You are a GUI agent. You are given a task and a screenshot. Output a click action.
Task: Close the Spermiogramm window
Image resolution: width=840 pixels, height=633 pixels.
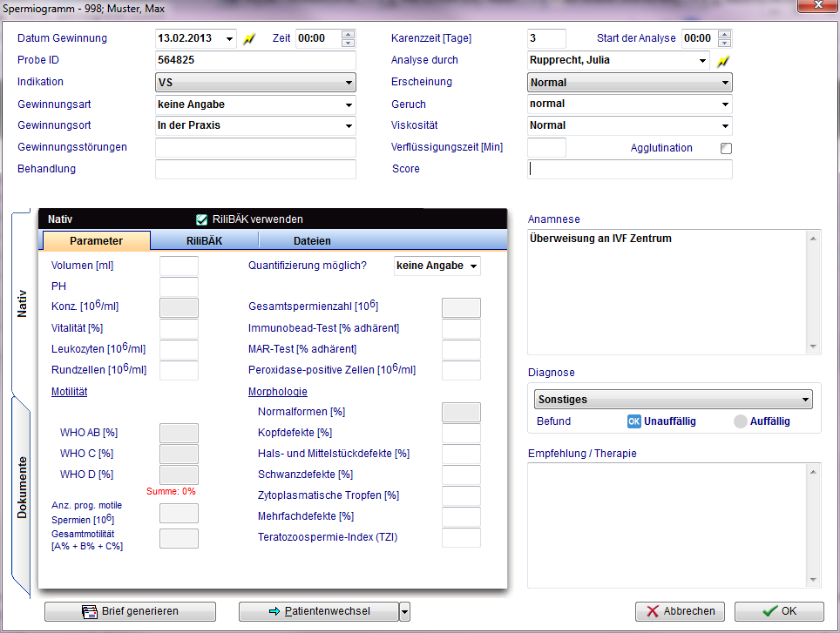click(818, 5)
